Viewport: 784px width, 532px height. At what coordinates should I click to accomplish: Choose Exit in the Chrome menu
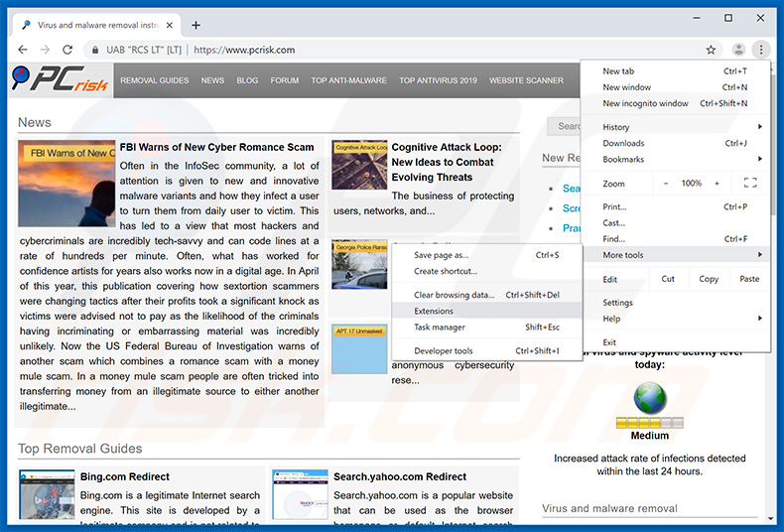point(675,342)
